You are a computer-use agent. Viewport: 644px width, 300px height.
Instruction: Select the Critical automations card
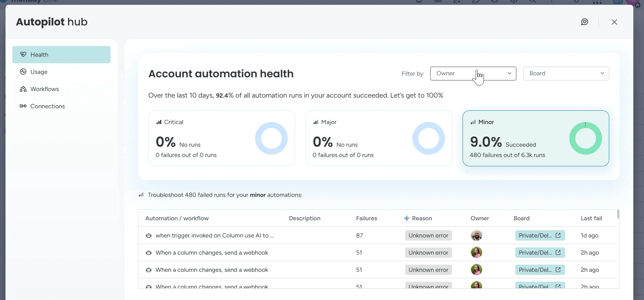pyautogui.click(x=221, y=138)
